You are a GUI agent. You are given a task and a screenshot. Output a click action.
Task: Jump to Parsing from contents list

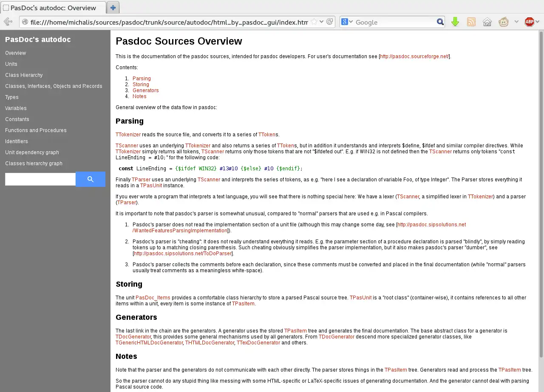(x=142, y=79)
